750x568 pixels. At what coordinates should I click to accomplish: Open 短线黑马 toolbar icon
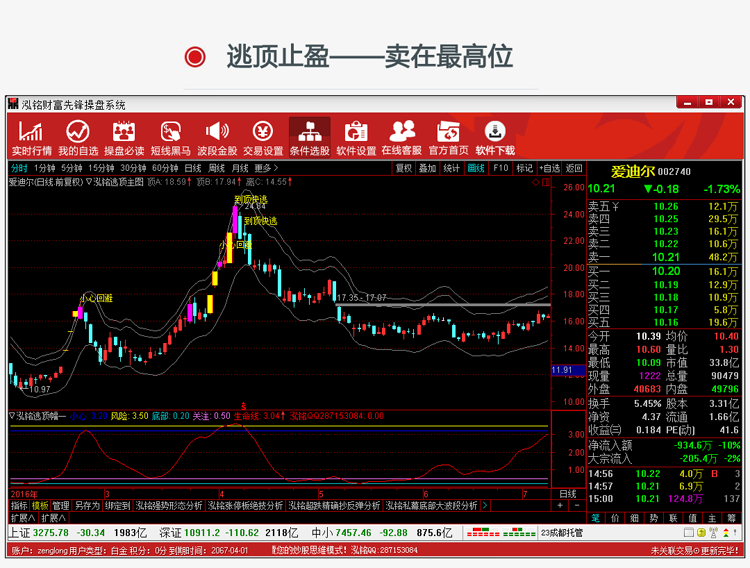point(171,137)
